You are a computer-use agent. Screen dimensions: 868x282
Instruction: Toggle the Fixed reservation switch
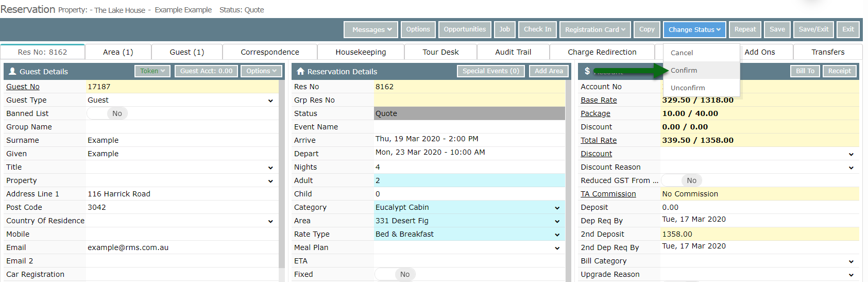[395, 274]
